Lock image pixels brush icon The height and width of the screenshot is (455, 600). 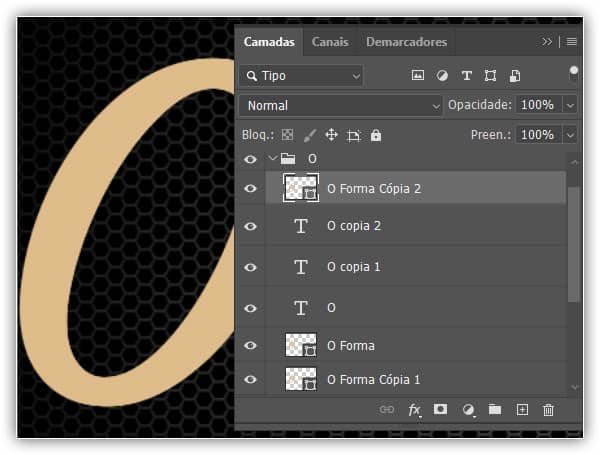(x=310, y=135)
